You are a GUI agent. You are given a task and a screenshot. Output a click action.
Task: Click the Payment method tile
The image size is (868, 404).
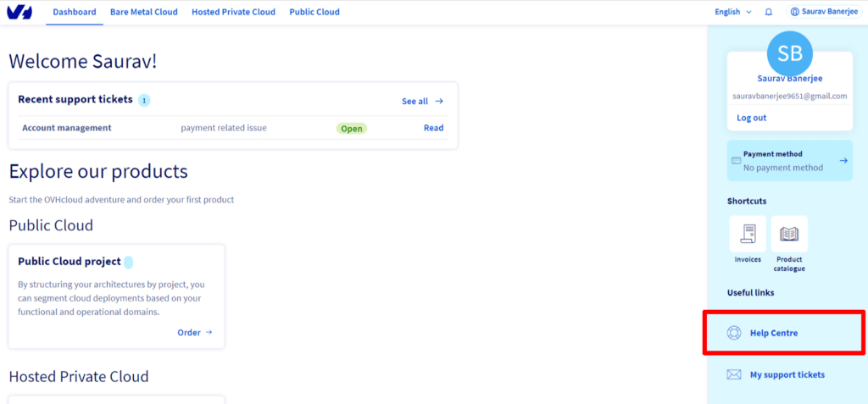point(790,160)
